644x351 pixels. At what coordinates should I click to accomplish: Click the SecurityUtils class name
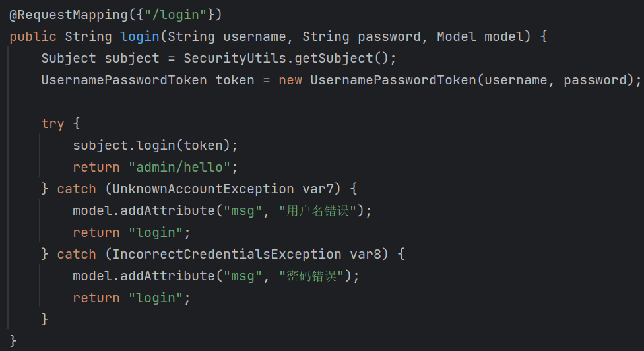(x=235, y=58)
